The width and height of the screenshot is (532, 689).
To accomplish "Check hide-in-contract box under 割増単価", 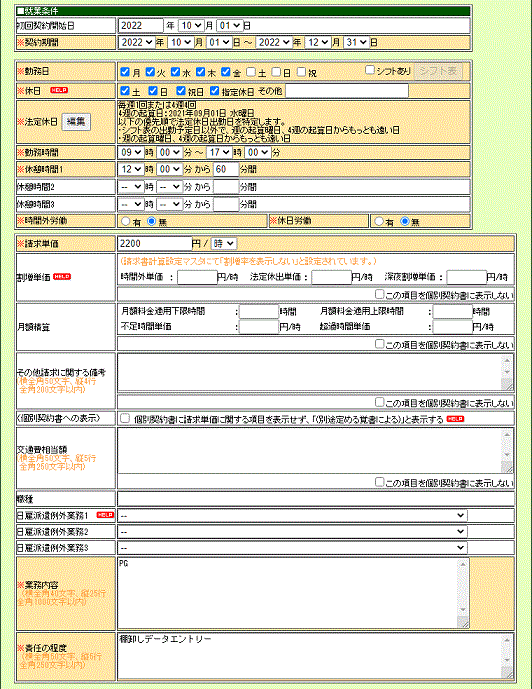I will pyautogui.click(x=380, y=294).
